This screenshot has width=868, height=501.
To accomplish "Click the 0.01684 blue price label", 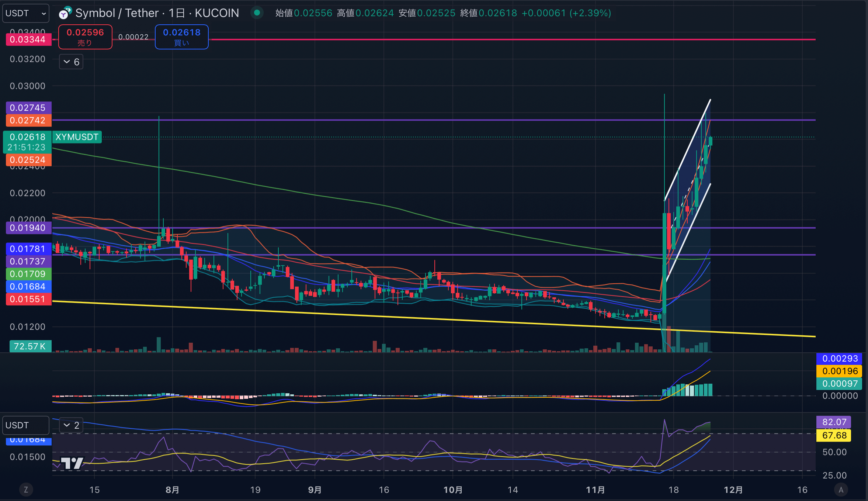I will coord(28,287).
